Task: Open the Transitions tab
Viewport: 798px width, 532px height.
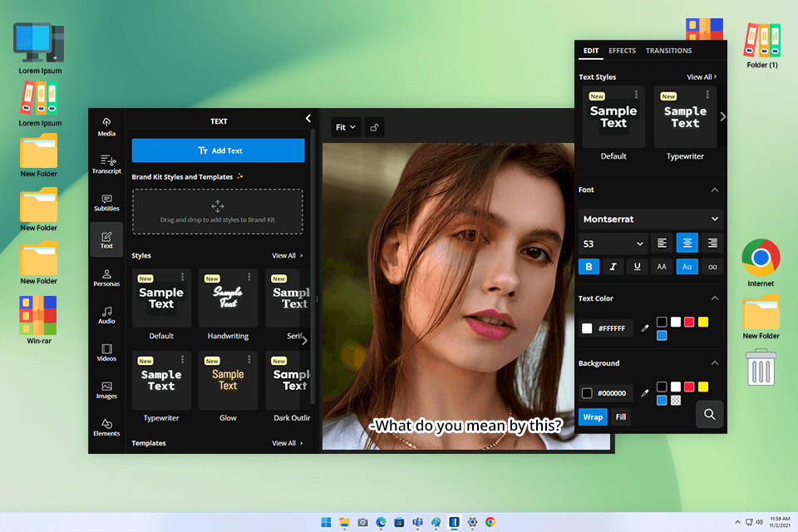Action: pos(668,50)
